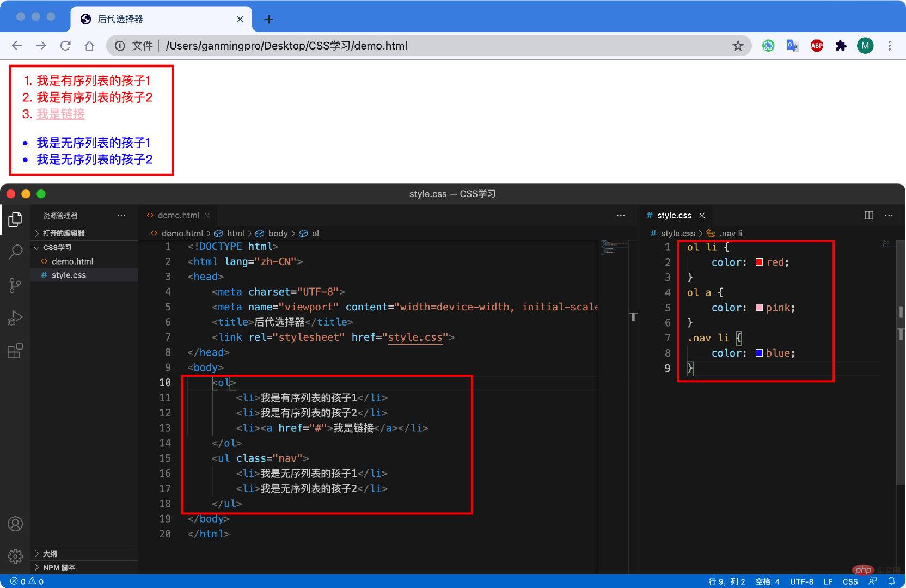Close the style.css editor tab

pos(702,215)
